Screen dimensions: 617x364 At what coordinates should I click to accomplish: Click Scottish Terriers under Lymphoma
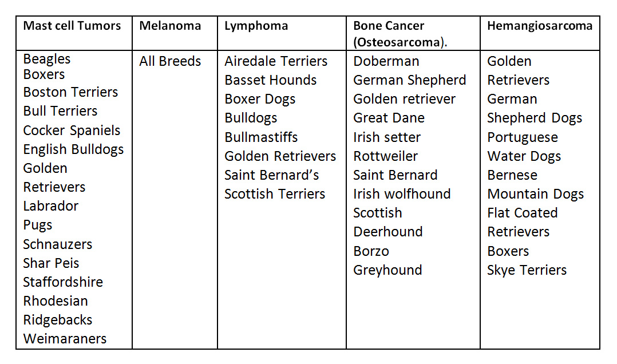tap(275, 194)
